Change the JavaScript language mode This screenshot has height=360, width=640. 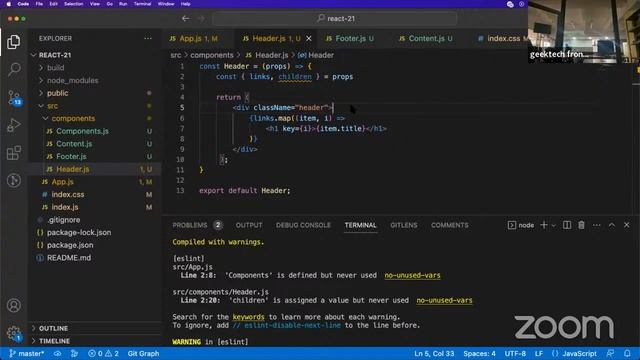[579, 353]
